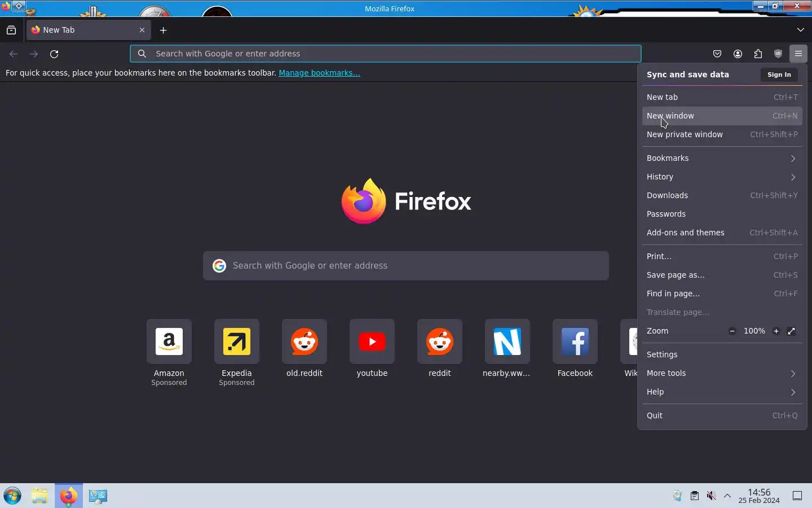The image size is (812, 508).
Task: Close the New Tab tab
Action: [x=142, y=30]
